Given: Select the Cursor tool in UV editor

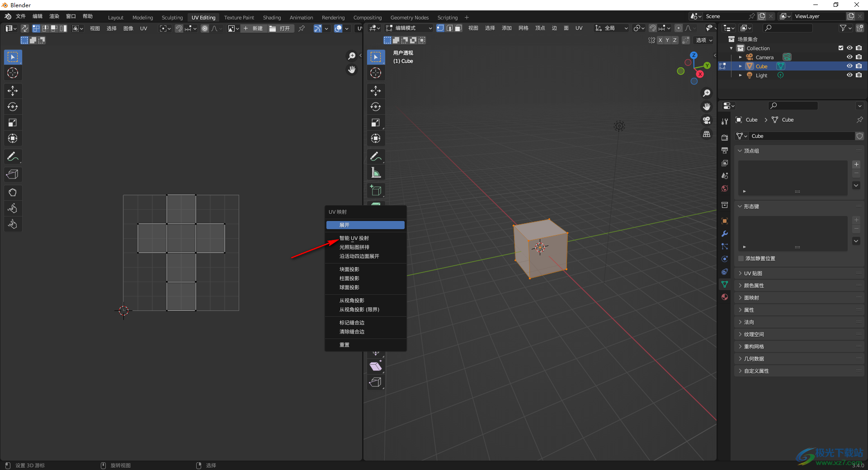Looking at the screenshot, I should (x=13, y=73).
